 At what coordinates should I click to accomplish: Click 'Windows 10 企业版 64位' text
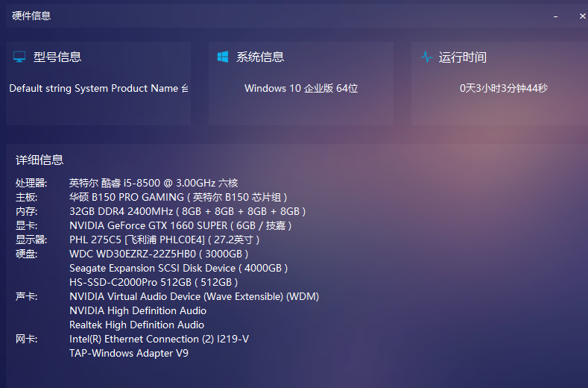click(x=301, y=88)
